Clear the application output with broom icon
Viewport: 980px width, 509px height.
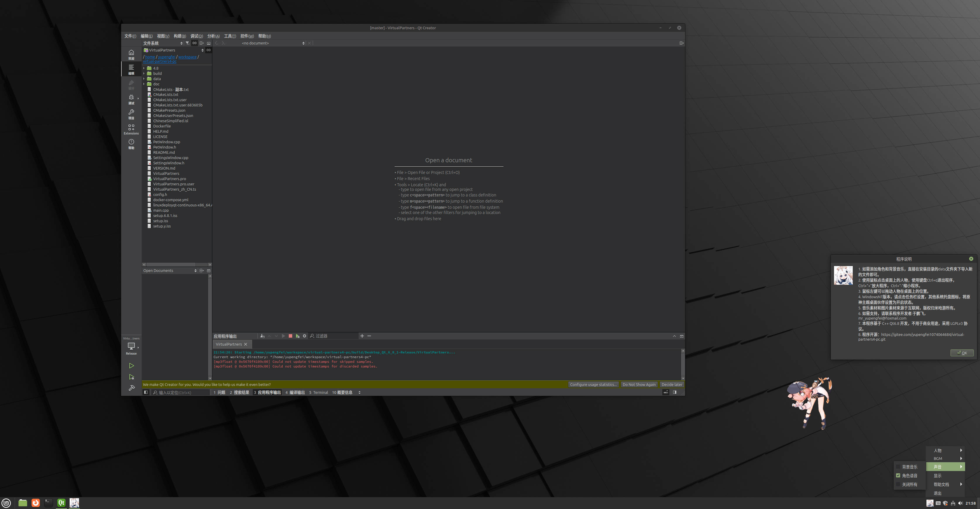(x=262, y=336)
